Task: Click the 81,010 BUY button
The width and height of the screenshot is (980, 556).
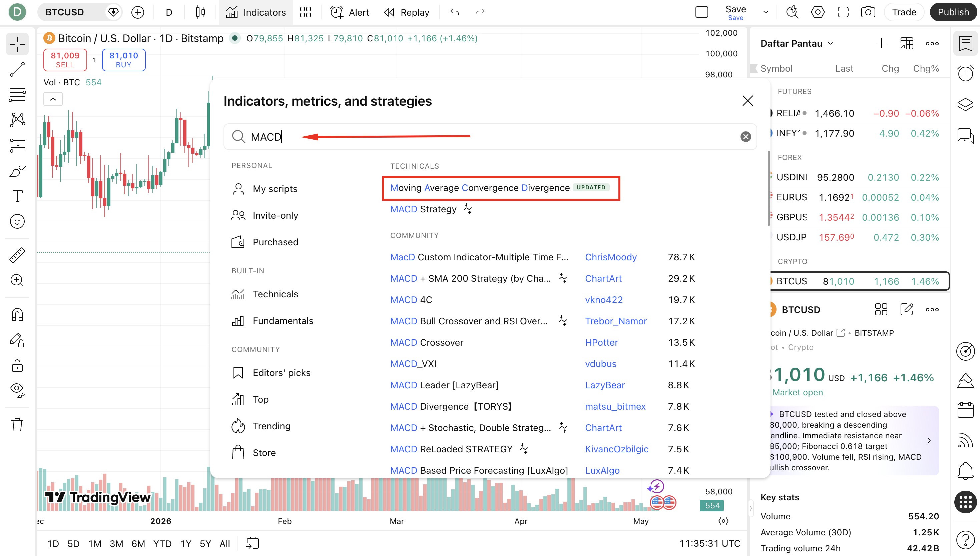Action: pyautogui.click(x=124, y=60)
